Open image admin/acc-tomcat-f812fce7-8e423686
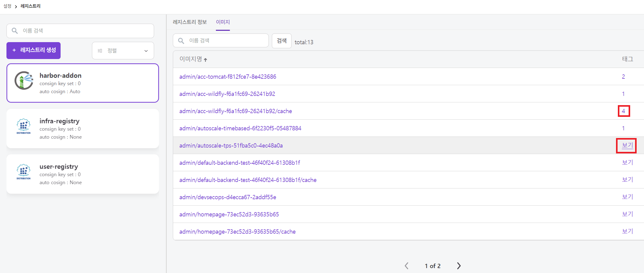 228,77
